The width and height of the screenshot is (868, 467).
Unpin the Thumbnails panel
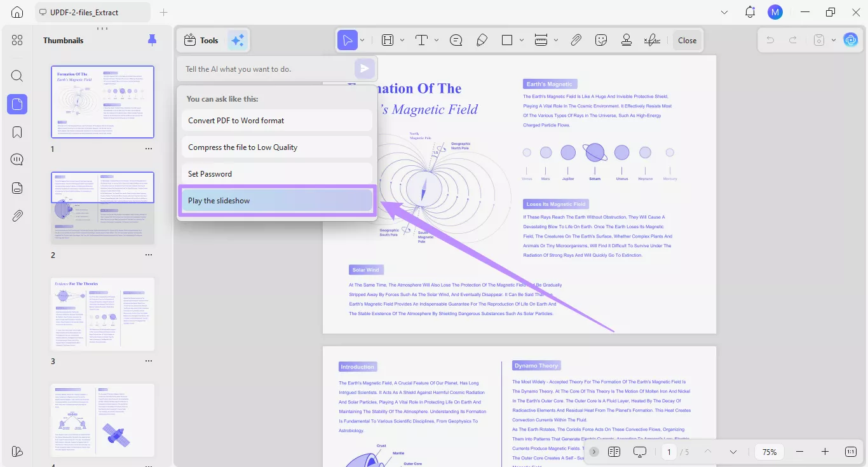[152, 40]
